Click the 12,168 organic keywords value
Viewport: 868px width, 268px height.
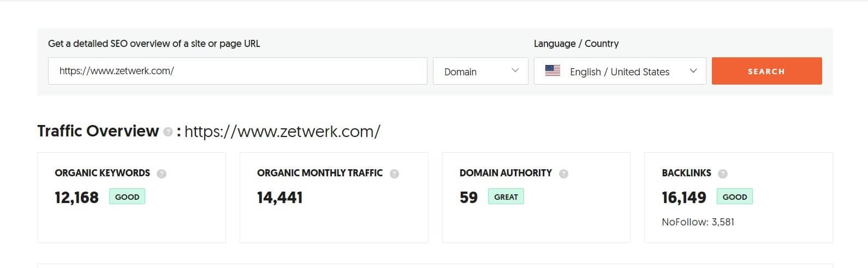pos(76,197)
